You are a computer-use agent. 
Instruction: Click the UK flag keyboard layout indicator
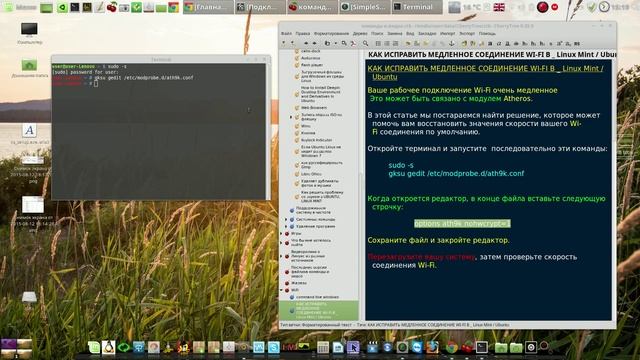tap(499, 7)
